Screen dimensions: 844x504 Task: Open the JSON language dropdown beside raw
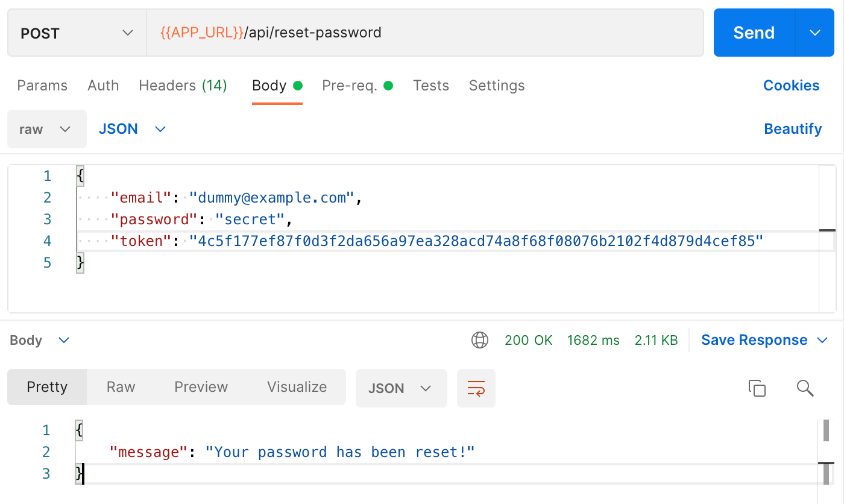[x=132, y=128]
